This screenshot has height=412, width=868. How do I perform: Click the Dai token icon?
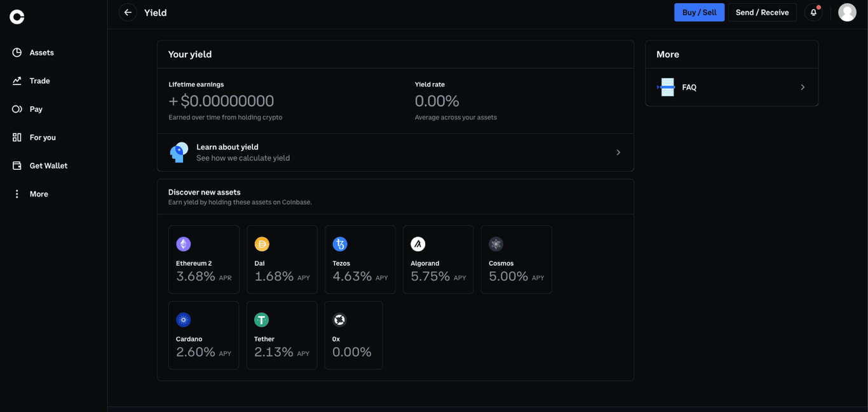pyautogui.click(x=261, y=244)
